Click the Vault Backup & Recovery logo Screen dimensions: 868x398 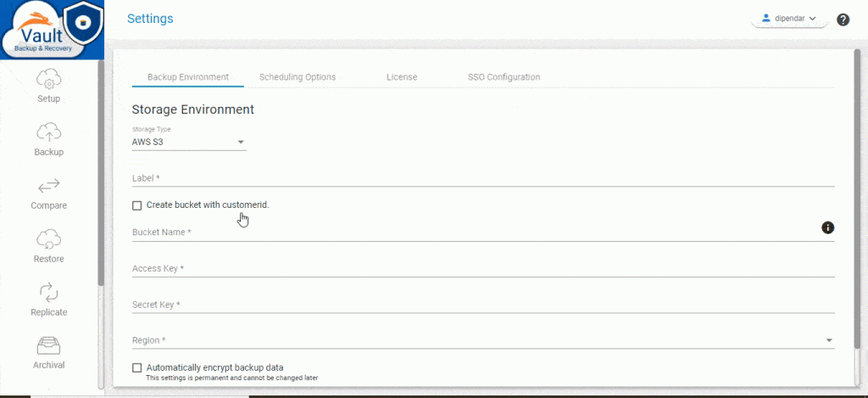tap(52, 30)
